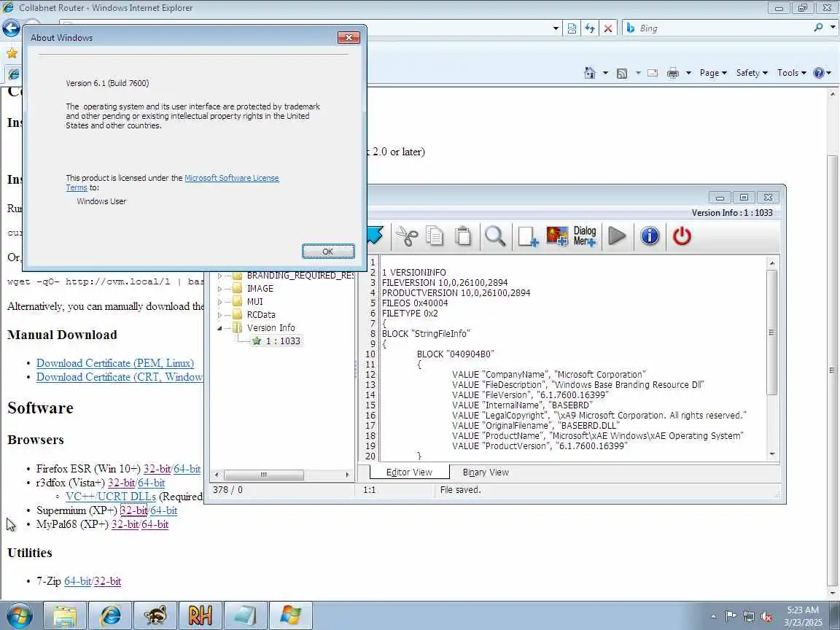
Task: Click OK in About Windows dialog
Action: [x=328, y=252]
